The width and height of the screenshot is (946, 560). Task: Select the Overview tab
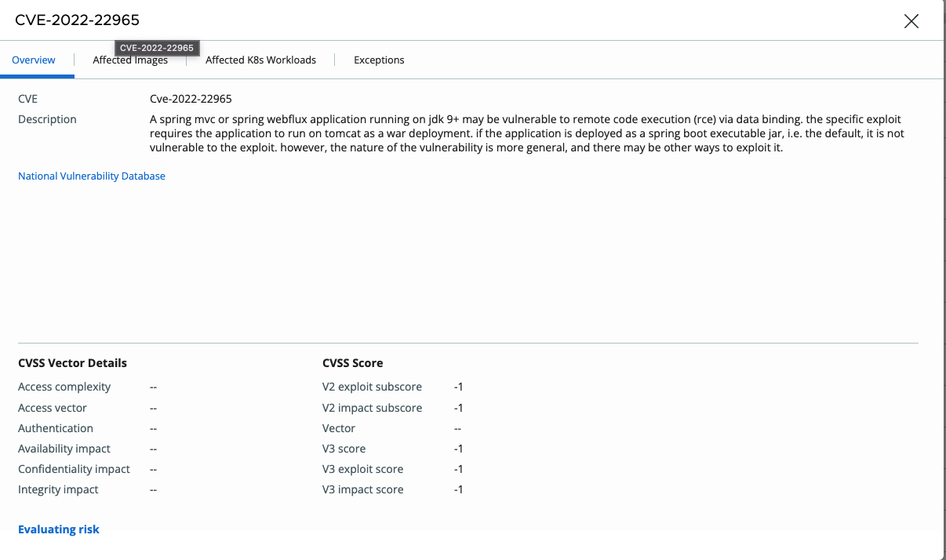[x=33, y=60]
